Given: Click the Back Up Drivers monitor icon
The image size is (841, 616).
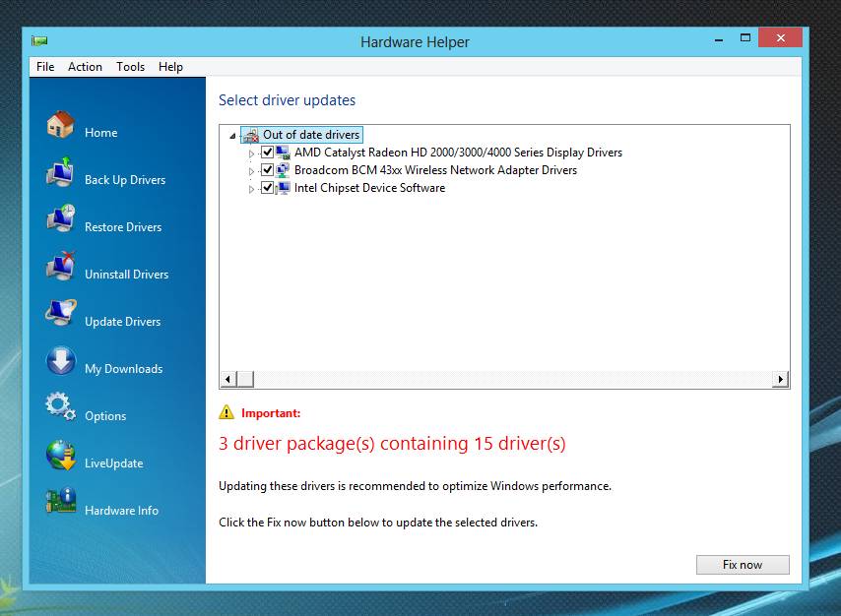Looking at the screenshot, I should pos(61,172).
